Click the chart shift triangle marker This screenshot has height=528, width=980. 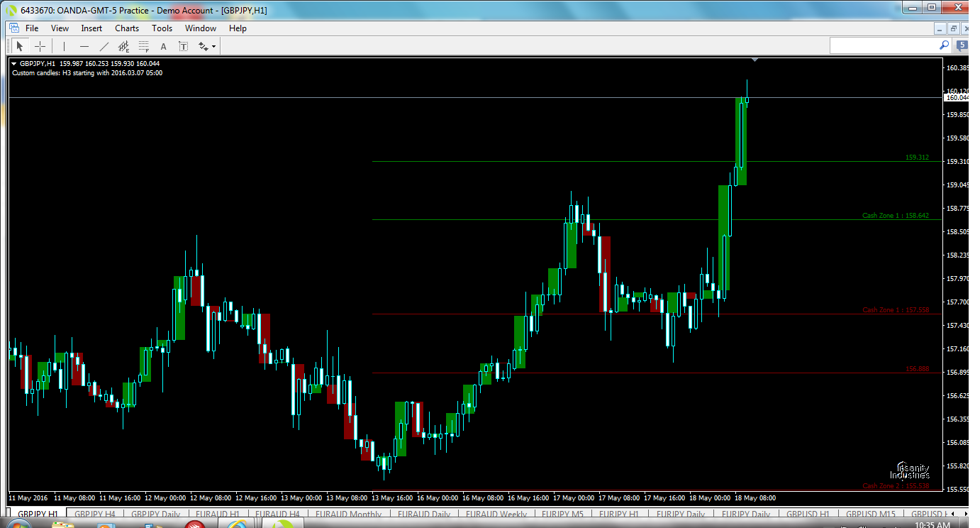(x=755, y=60)
